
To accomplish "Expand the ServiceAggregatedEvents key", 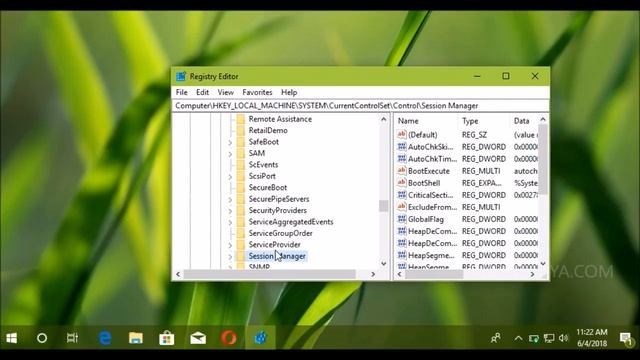I will coord(230,222).
